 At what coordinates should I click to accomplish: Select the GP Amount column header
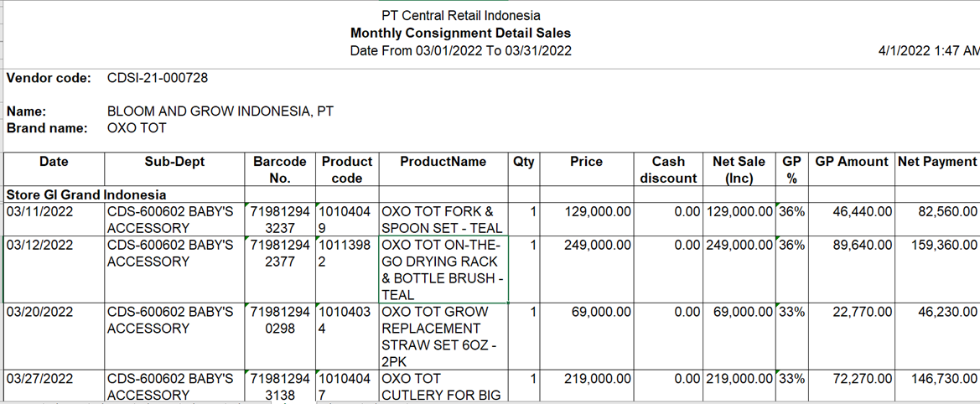coord(851,169)
